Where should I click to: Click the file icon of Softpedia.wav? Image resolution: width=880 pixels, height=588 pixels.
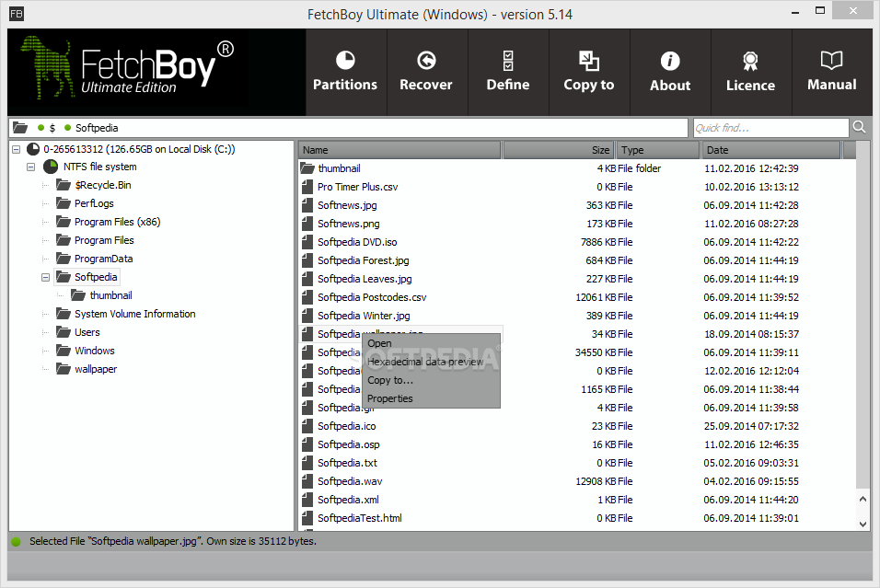click(x=307, y=481)
